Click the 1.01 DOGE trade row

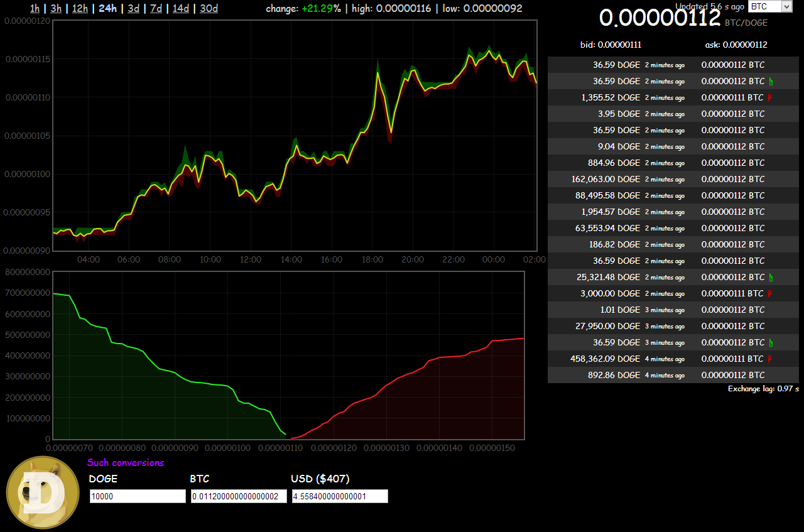click(x=673, y=310)
